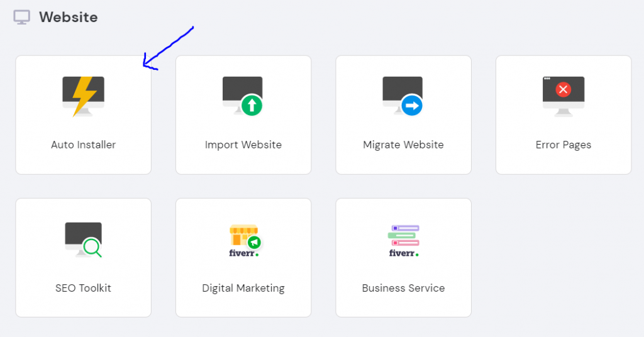The width and height of the screenshot is (644, 337).
Task: Click the Digital Marketing fiverr store icon
Action: (244, 241)
